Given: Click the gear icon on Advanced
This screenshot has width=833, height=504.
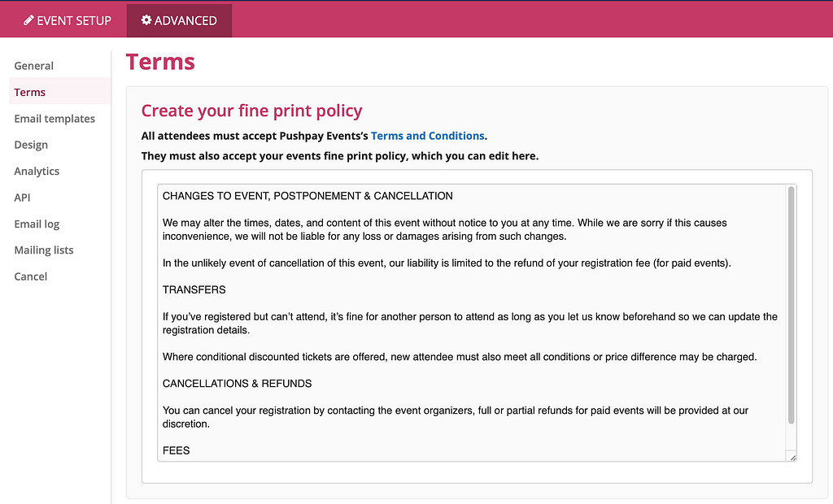Looking at the screenshot, I should tap(146, 20).
